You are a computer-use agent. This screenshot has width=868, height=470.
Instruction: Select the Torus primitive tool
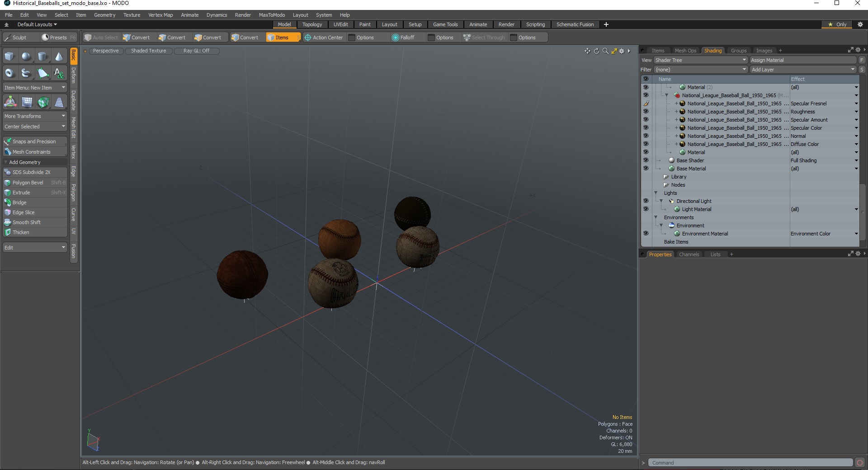coord(9,73)
